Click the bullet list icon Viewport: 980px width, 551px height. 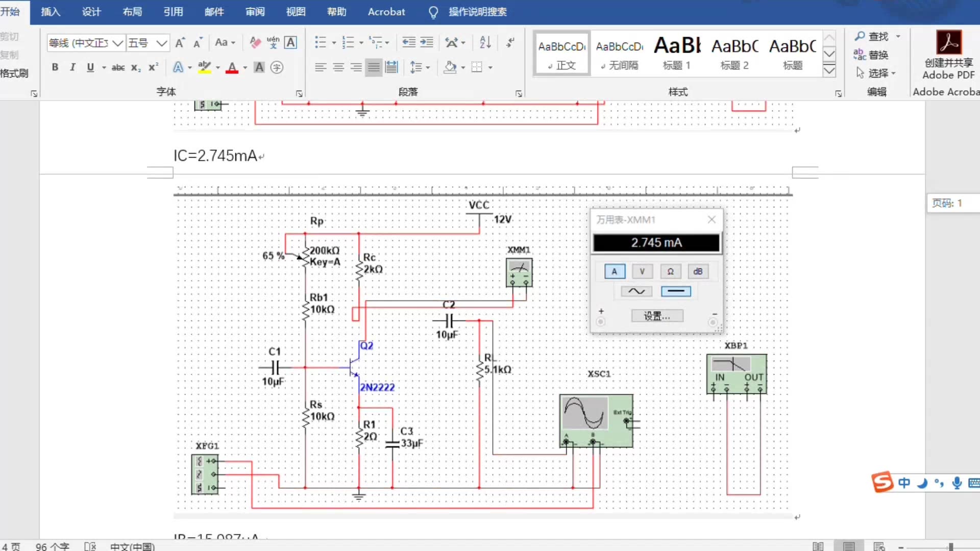[321, 42]
